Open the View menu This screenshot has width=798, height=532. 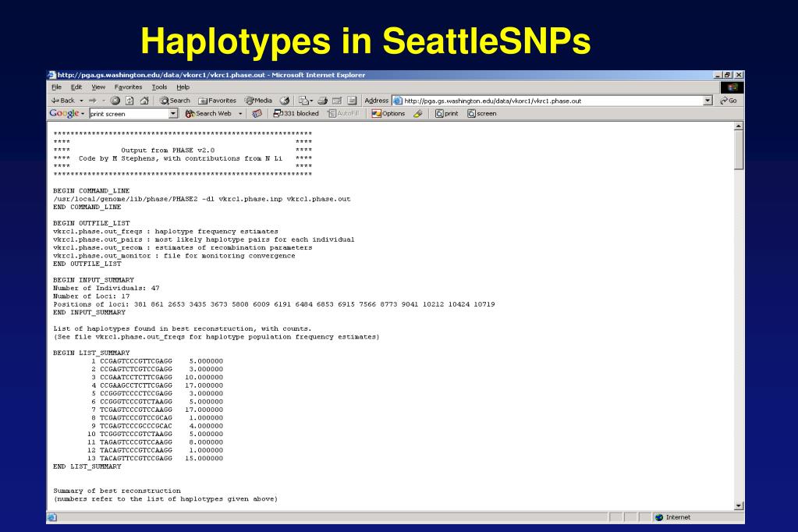98,87
